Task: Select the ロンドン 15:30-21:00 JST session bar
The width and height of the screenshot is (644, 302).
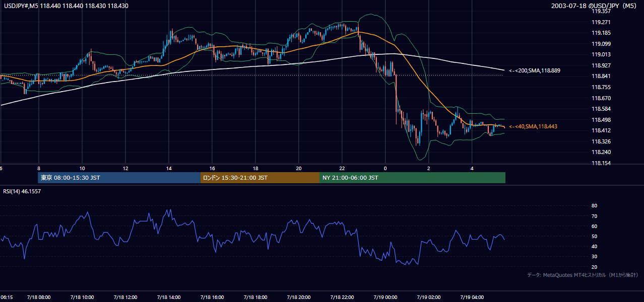Action: coord(260,178)
